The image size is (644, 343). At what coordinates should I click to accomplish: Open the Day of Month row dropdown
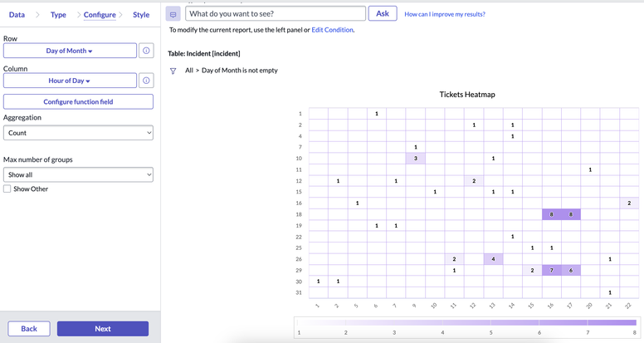tap(70, 51)
